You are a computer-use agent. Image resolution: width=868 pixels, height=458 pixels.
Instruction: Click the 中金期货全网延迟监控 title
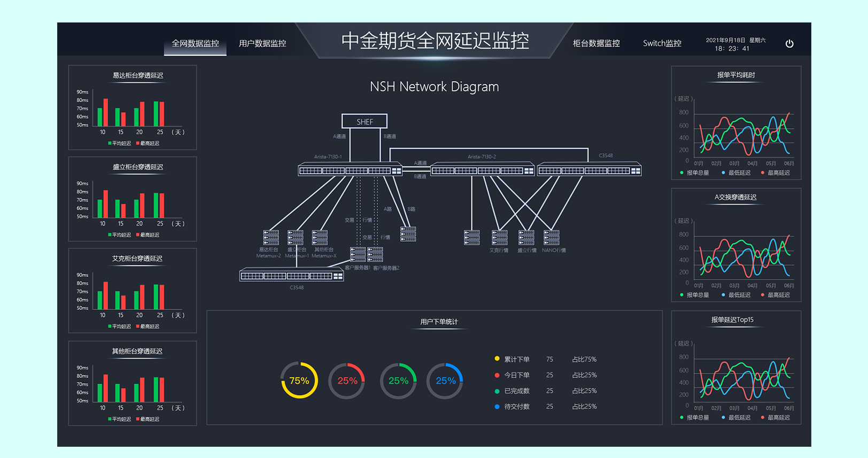(435, 41)
